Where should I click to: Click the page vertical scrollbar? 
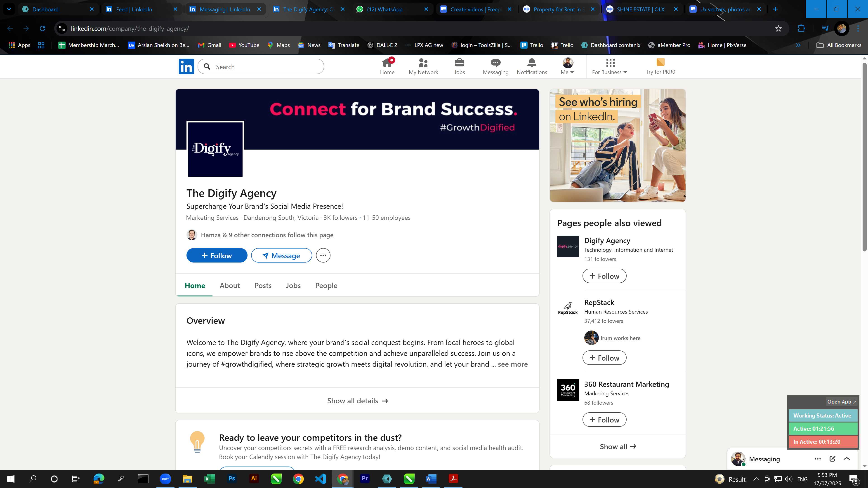point(865,157)
